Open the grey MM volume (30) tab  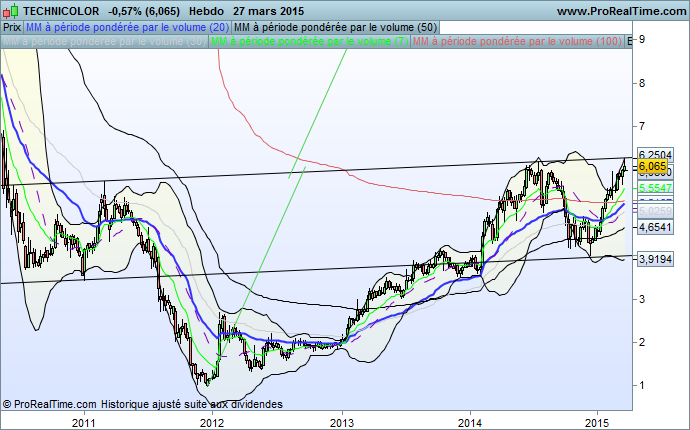(105, 41)
